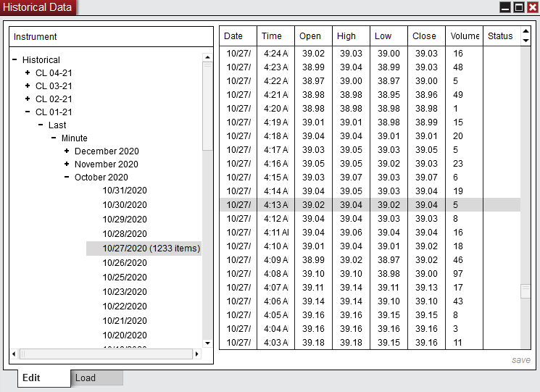Collapse the Minute node
The height and width of the screenshot is (392, 540).
pyautogui.click(x=54, y=138)
